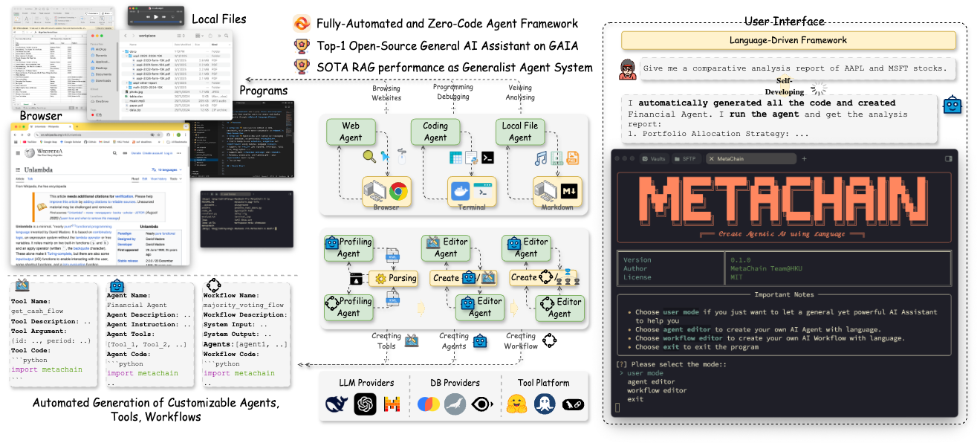Screen dimensions: 980x446
Task: Click the music note file icon
Action: tap(540, 158)
